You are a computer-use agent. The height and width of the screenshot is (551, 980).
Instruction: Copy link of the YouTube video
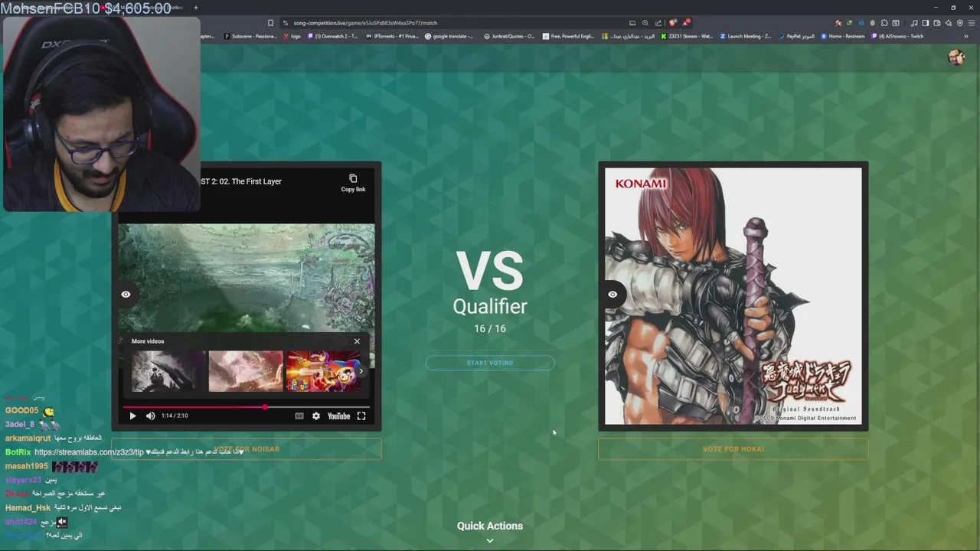(353, 183)
